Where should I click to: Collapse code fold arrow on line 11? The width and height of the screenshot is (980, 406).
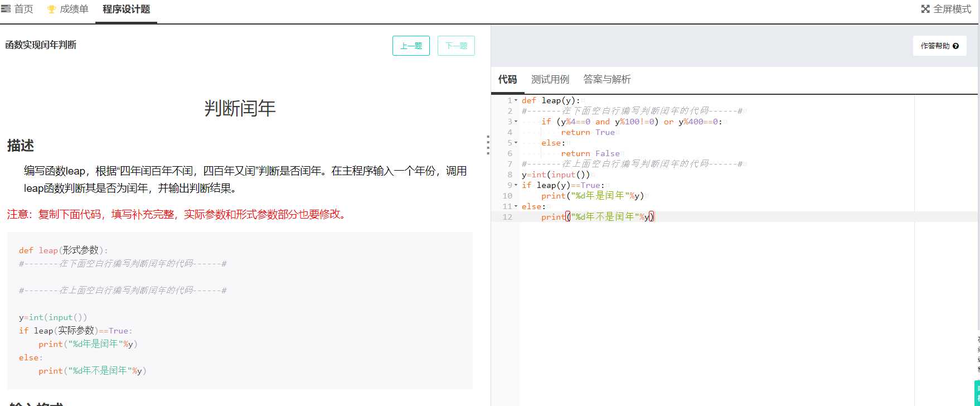(x=516, y=206)
